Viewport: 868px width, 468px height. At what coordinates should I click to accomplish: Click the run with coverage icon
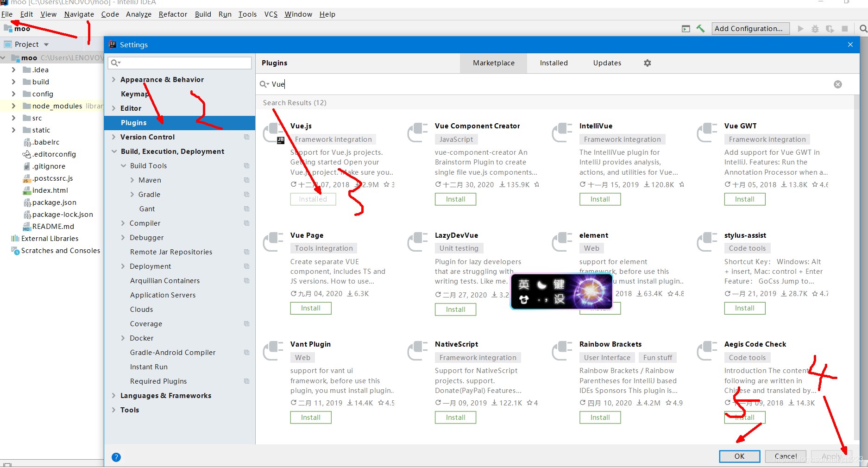830,29
